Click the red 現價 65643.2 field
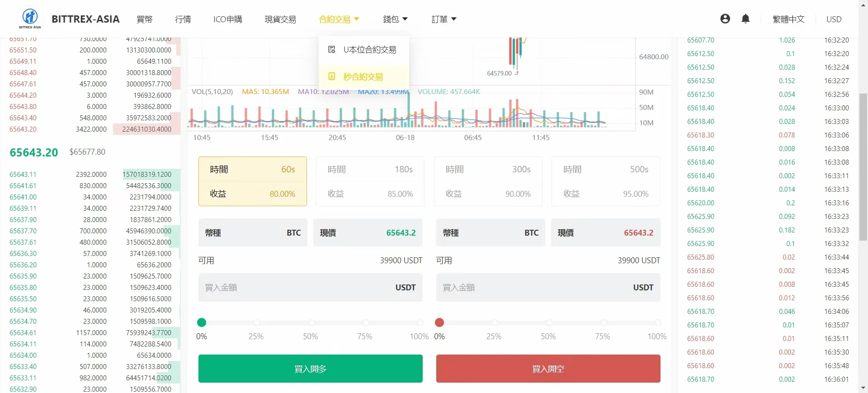The image size is (868, 393). 606,232
